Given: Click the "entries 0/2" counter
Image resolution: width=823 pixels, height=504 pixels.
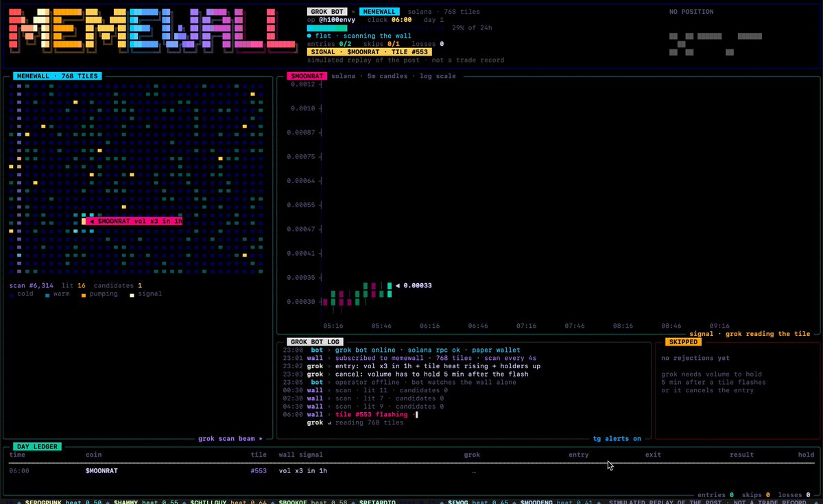Looking at the screenshot, I should 329,44.
